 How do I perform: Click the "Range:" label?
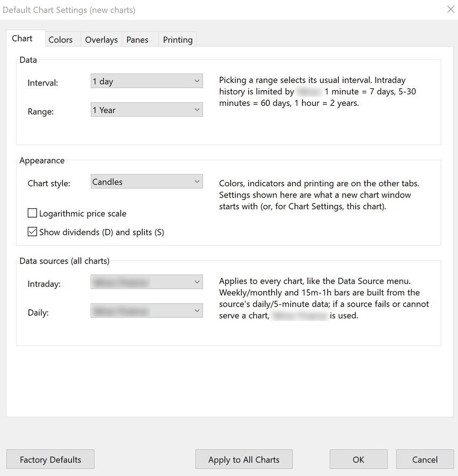(40, 112)
